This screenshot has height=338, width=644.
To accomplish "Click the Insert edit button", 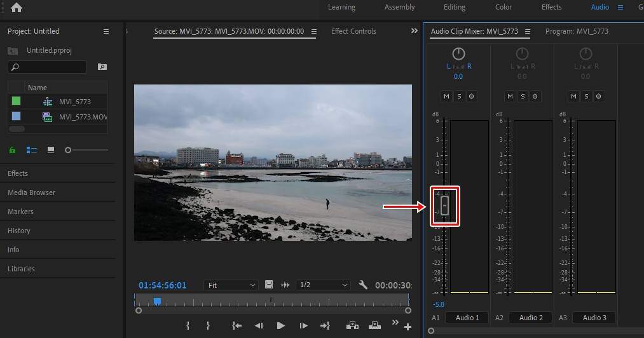I will coord(352,326).
